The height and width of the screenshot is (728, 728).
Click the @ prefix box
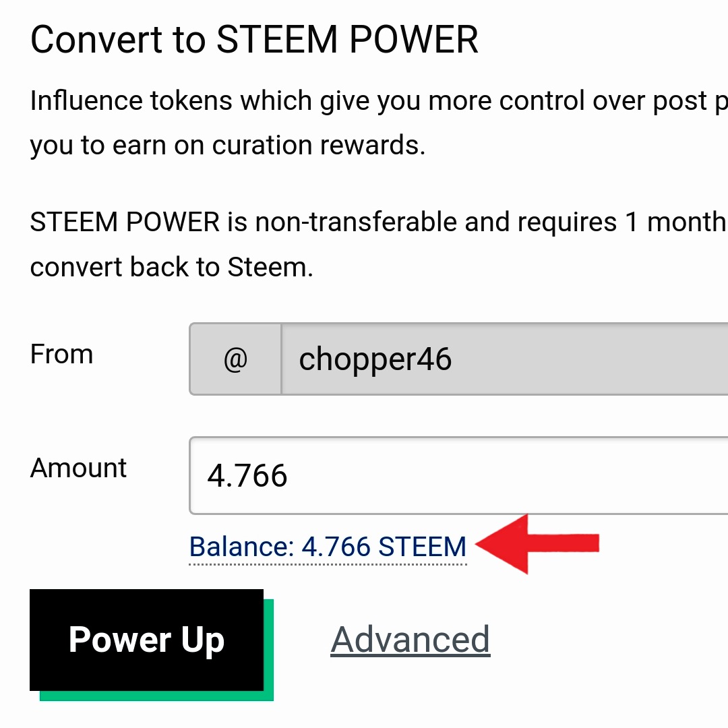click(x=235, y=359)
